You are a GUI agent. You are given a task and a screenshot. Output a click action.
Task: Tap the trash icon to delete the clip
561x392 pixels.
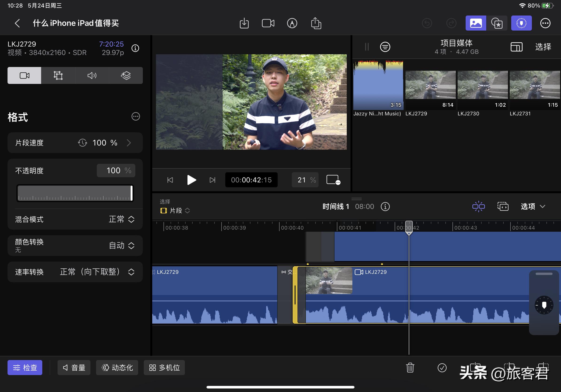[x=410, y=367]
